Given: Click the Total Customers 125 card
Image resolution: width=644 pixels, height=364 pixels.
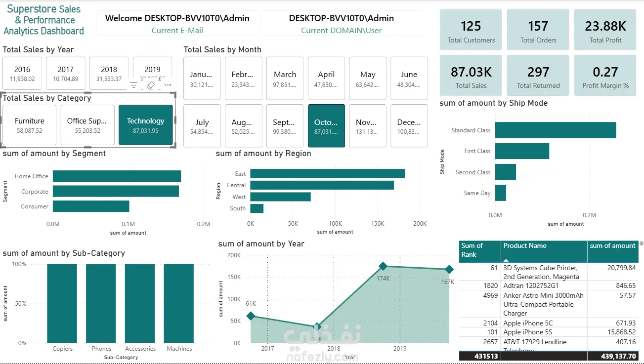Looking at the screenshot, I should click(471, 30).
